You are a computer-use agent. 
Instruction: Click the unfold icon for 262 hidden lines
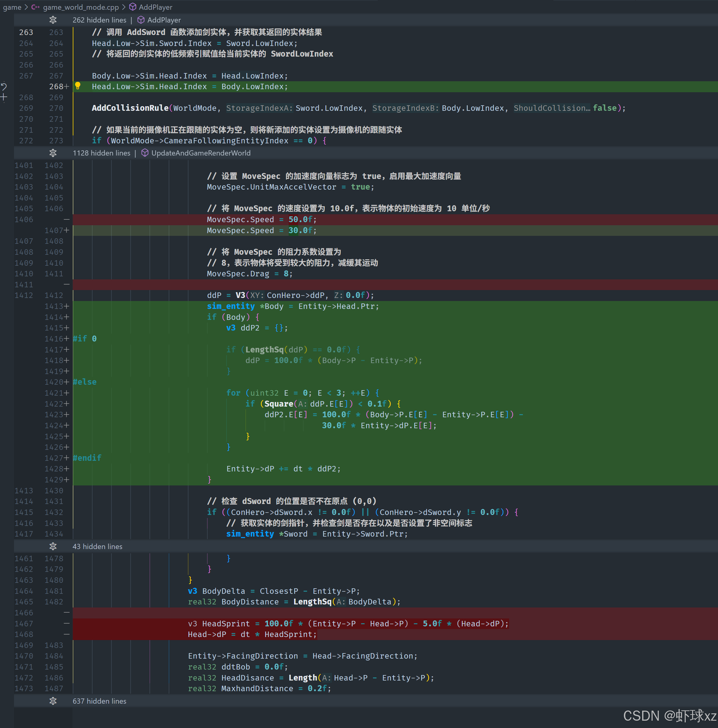tap(53, 20)
